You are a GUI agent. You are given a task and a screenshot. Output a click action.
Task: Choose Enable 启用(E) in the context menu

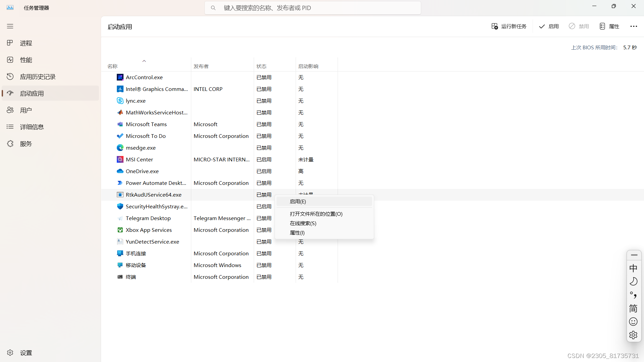click(324, 201)
